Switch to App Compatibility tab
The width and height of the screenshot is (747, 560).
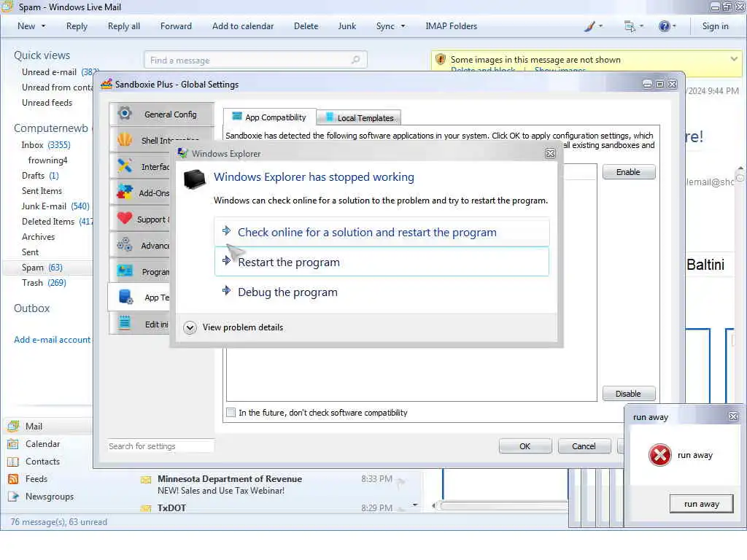[269, 117]
